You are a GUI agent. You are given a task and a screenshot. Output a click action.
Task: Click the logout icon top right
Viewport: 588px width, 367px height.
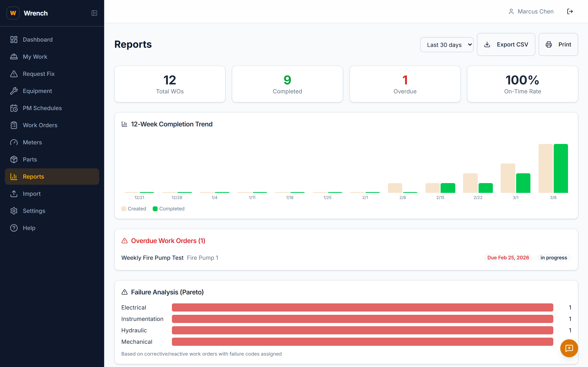tap(570, 11)
